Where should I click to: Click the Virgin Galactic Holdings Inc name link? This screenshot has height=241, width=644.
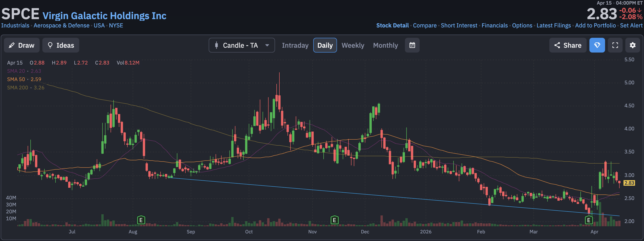[x=104, y=16]
